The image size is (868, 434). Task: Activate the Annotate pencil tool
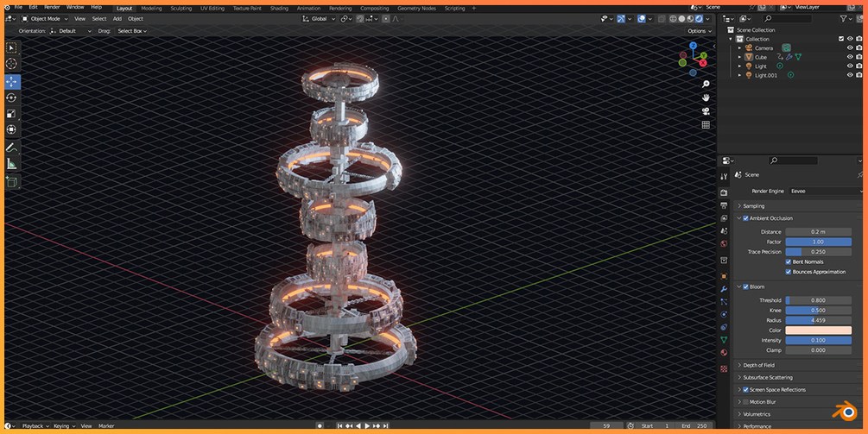point(11,148)
